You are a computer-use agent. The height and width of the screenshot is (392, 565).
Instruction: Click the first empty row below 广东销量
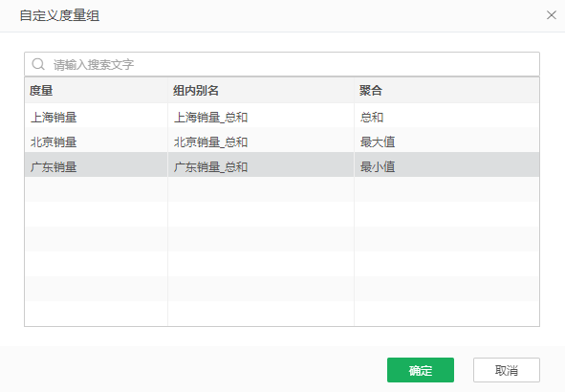282,190
